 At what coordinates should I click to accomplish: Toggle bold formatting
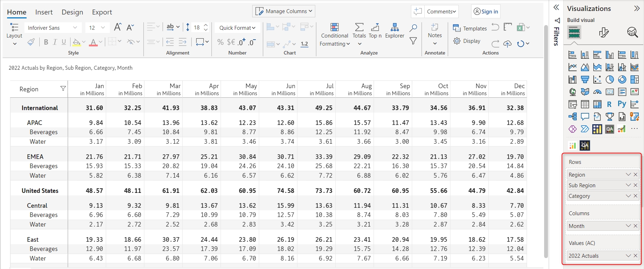click(x=46, y=42)
